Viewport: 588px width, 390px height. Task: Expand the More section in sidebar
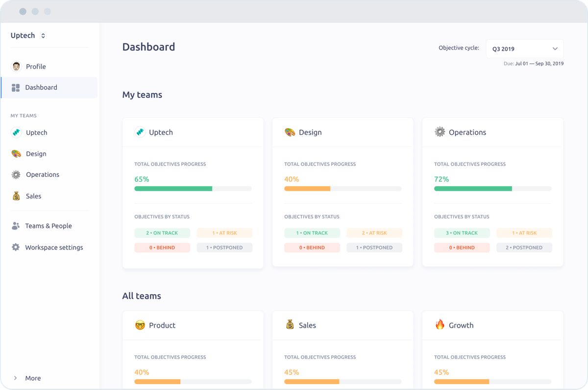27,378
